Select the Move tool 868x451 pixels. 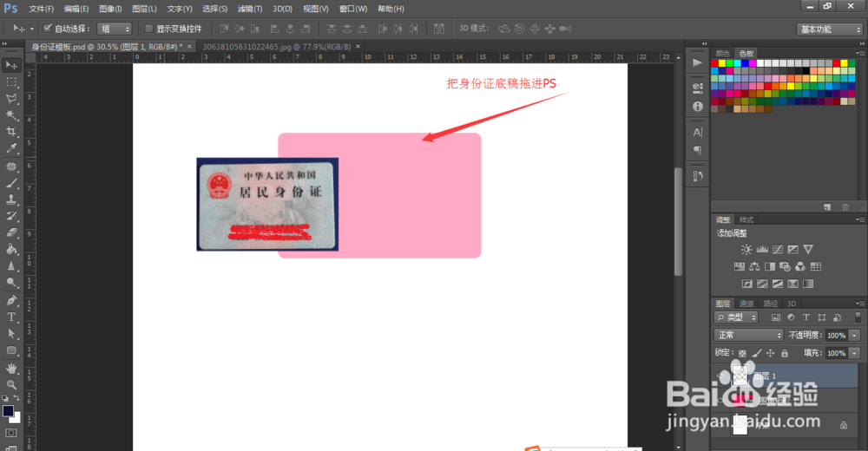coord(11,65)
